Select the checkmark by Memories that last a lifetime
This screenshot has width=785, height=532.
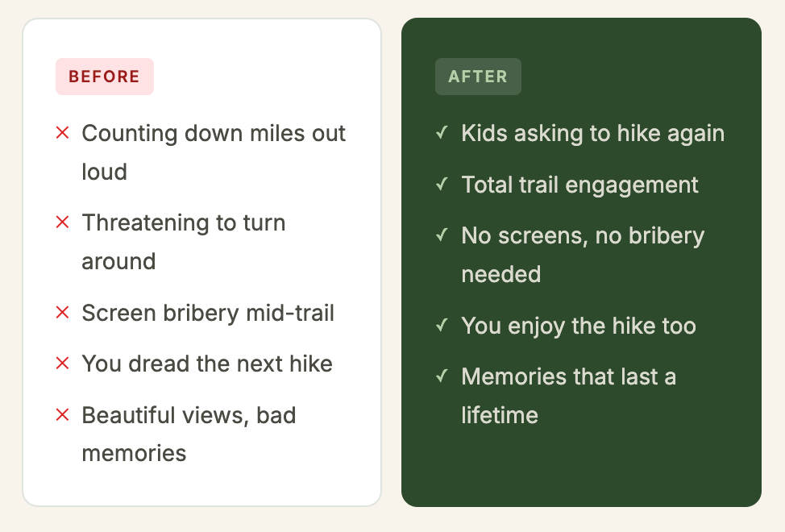[x=442, y=376]
